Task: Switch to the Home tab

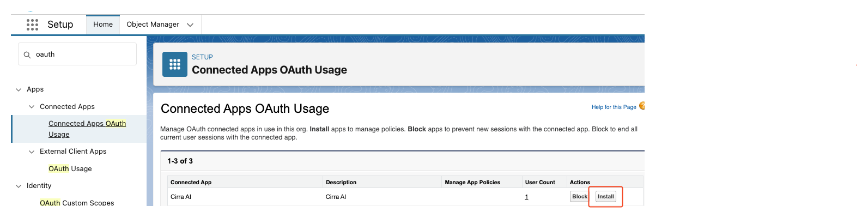Action: [103, 25]
